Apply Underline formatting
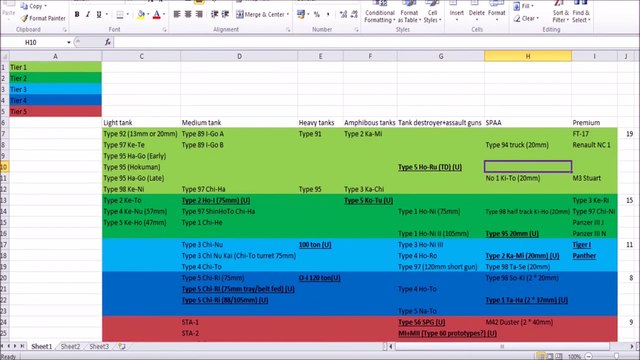The image size is (640, 360). click(x=99, y=14)
